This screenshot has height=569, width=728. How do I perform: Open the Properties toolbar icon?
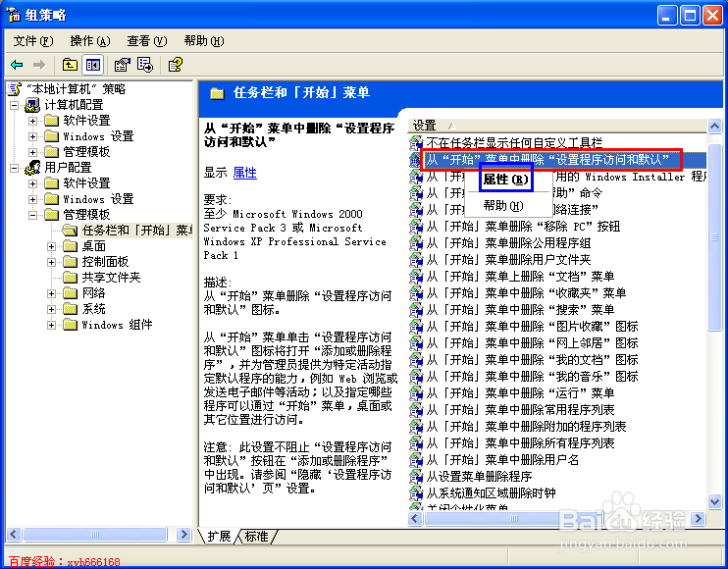[x=122, y=65]
